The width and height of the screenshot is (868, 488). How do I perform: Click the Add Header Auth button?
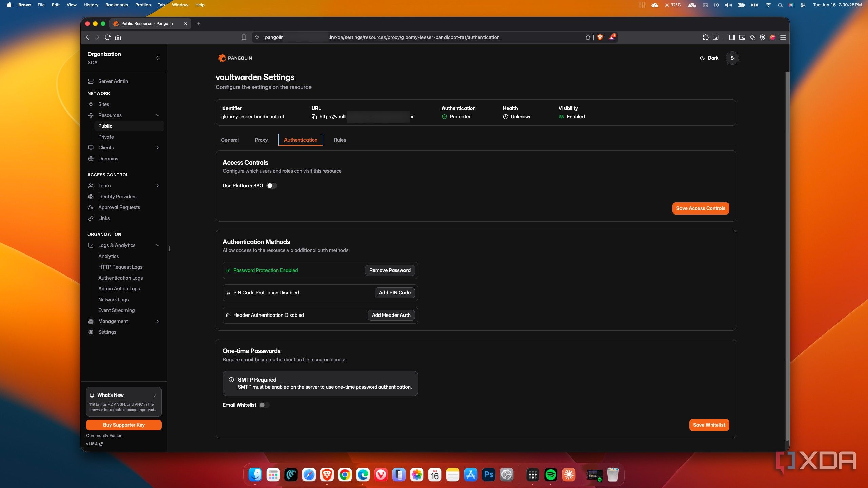(391, 315)
